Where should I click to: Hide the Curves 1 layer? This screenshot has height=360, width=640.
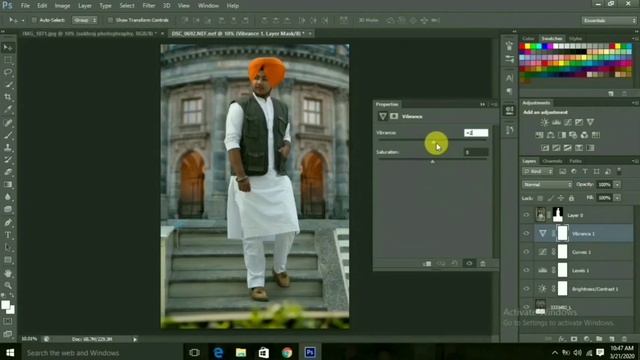pyautogui.click(x=526, y=252)
